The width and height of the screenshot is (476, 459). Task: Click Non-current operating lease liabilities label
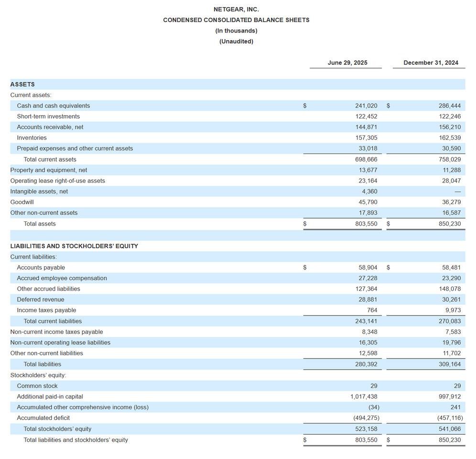click(x=60, y=342)
